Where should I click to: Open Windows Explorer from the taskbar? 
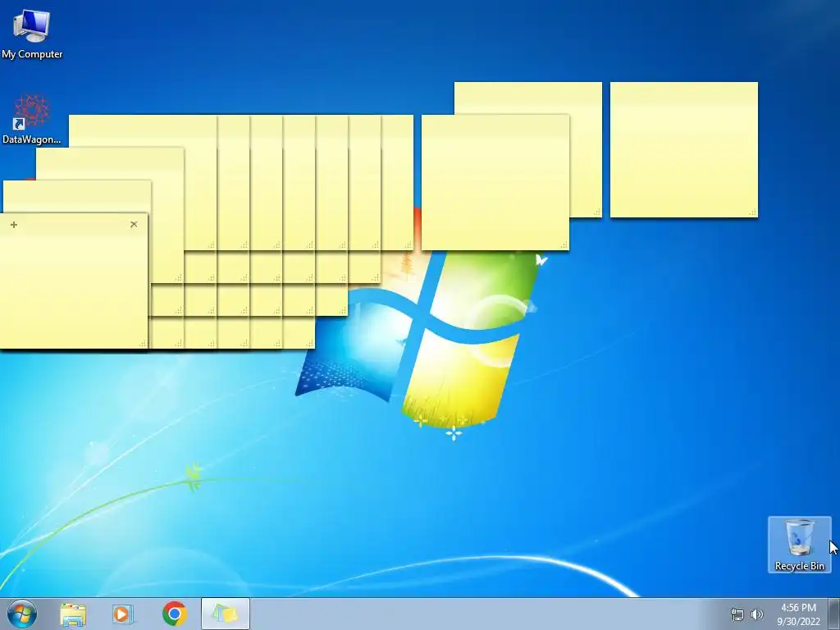click(x=73, y=614)
